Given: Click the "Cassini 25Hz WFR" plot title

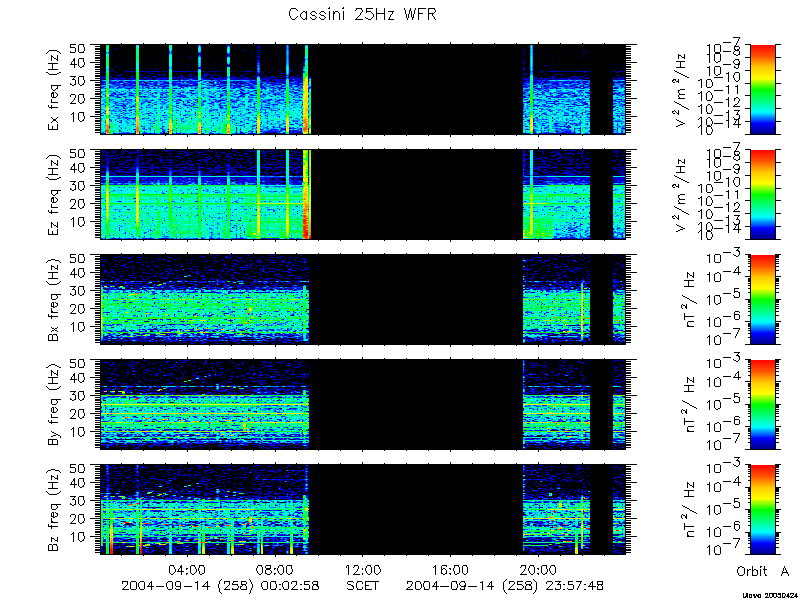Looking at the screenshot, I should [x=362, y=14].
